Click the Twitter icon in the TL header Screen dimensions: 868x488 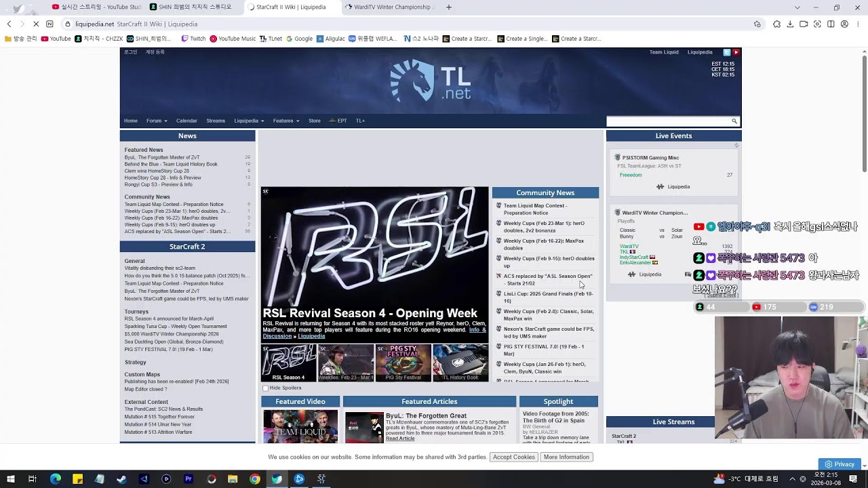click(x=727, y=52)
